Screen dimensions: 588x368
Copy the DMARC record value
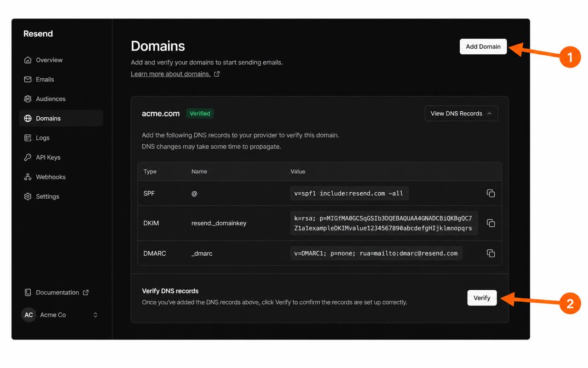coord(491,253)
